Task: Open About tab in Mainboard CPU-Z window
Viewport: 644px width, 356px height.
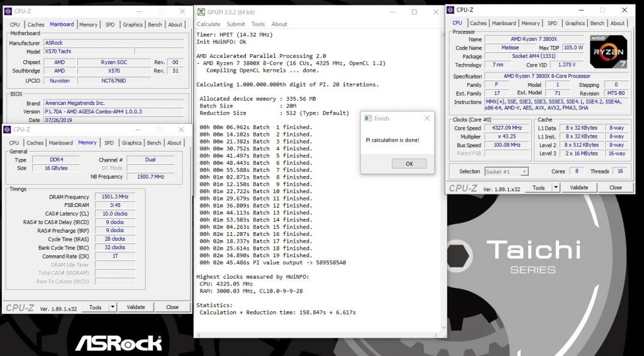Action: click(x=175, y=25)
